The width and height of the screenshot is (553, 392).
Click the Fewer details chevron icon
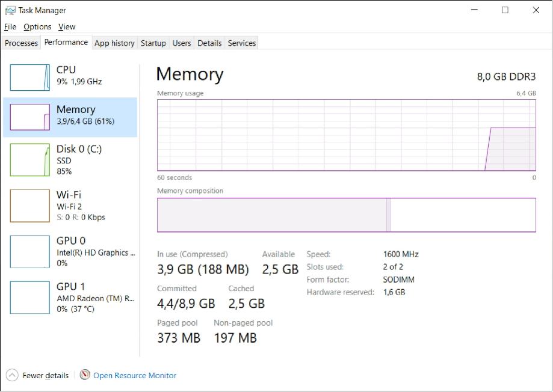(x=12, y=375)
